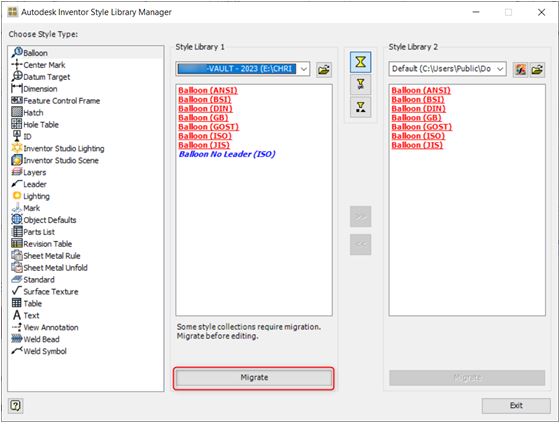This screenshot has height=424, width=560.
Task: Click Migrate under Style Library 2
Action: 467,378
